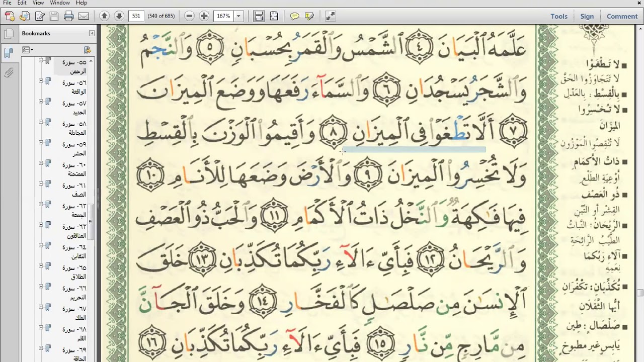The height and width of the screenshot is (362, 644).
Task: Open bookmarks options menu dropdown
Action: (27, 50)
